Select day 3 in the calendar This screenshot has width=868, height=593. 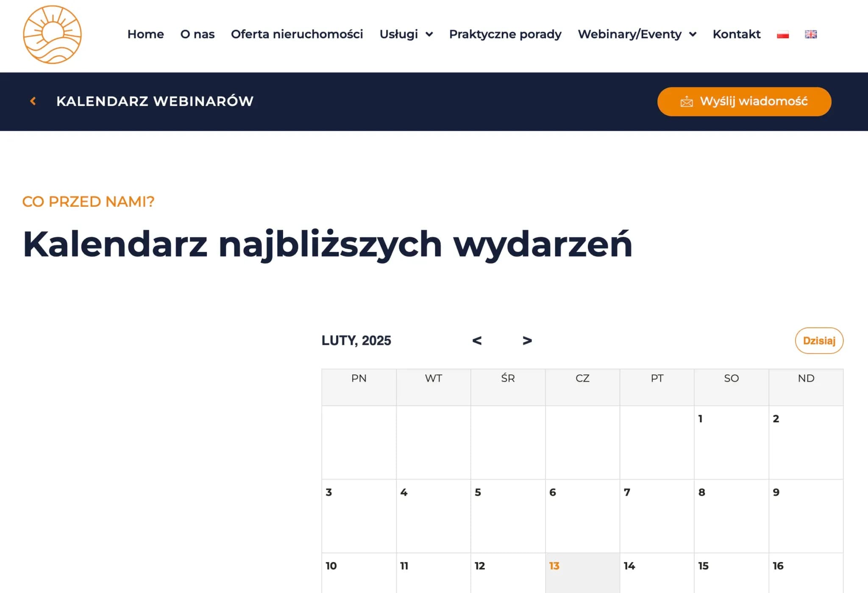pyautogui.click(x=359, y=516)
